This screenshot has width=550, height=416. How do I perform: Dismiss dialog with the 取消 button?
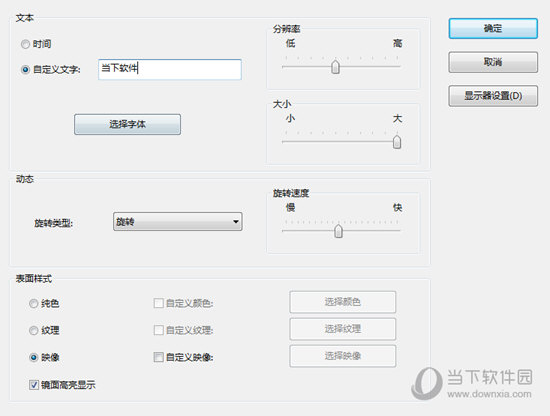[x=493, y=62]
